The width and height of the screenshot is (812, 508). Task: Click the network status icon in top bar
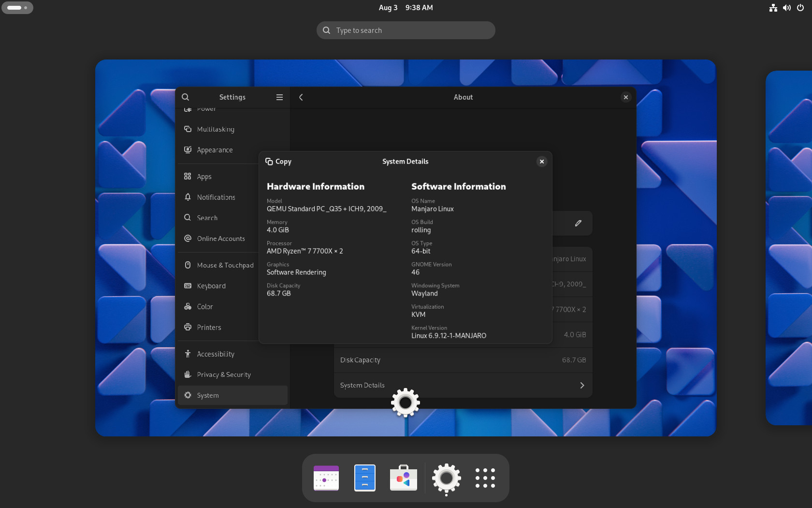point(773,8)
